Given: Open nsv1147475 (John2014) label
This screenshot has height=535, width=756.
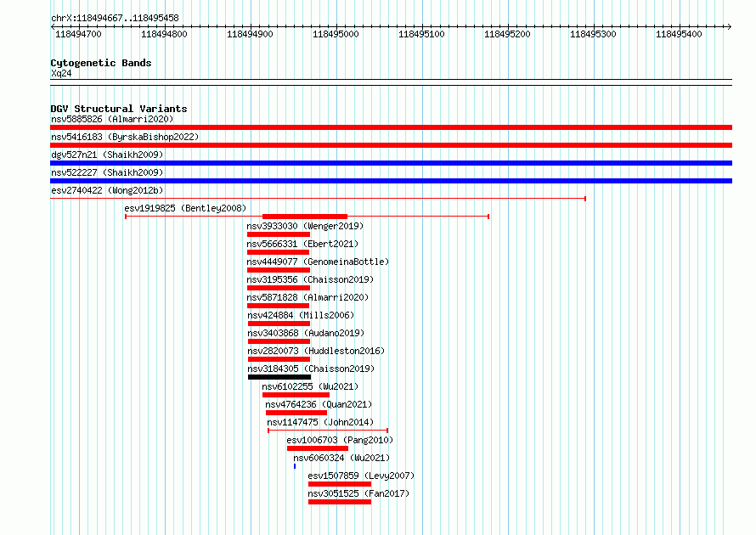Looking at the screenshot, I should tap(320, 422).
